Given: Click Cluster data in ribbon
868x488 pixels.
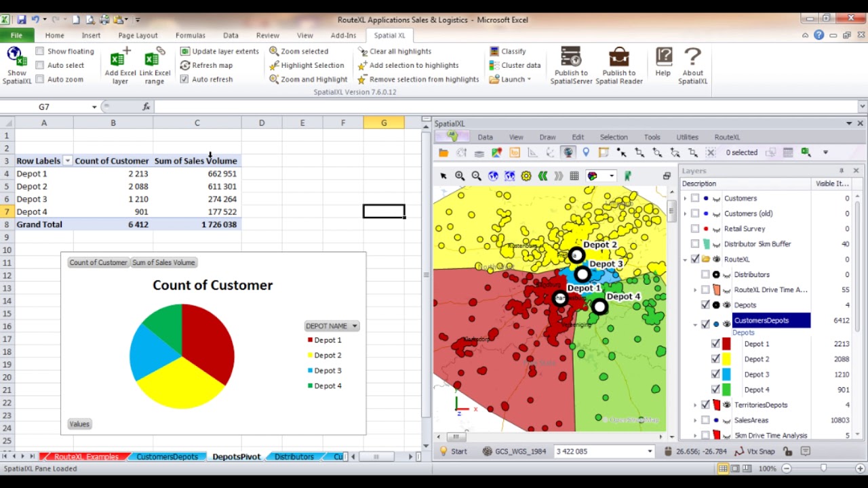Looking at the screenshot, I should pos(515,65).
